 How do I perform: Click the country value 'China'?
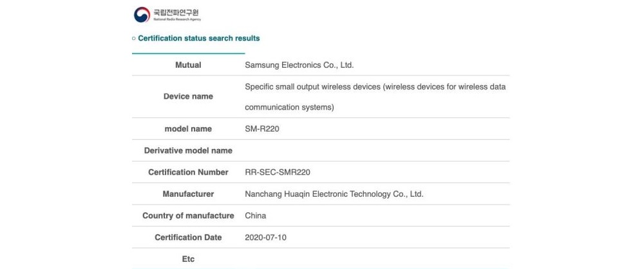256,216
